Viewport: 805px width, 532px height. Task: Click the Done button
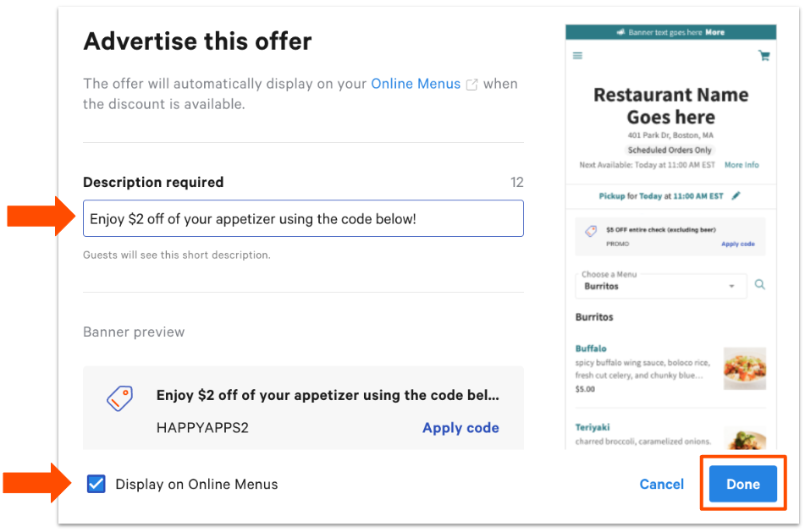coord(742,484)
